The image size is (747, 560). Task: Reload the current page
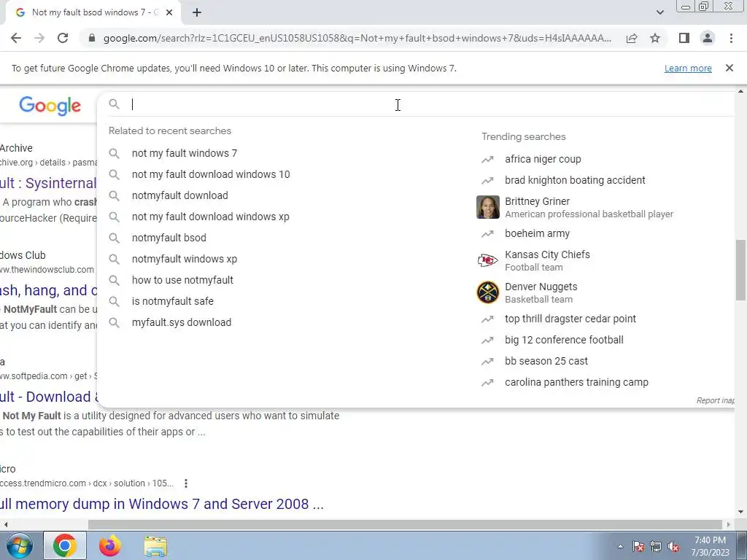click(x=63, y=38)
